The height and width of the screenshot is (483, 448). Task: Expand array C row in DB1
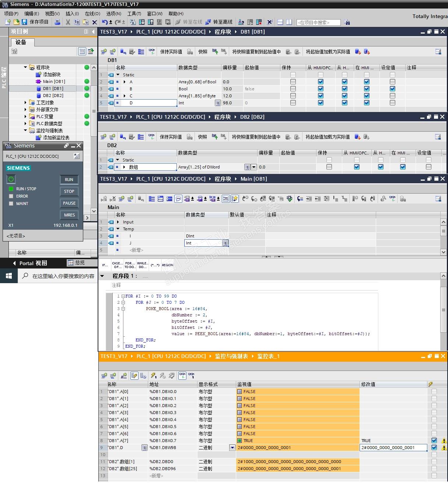pos(125,96)
